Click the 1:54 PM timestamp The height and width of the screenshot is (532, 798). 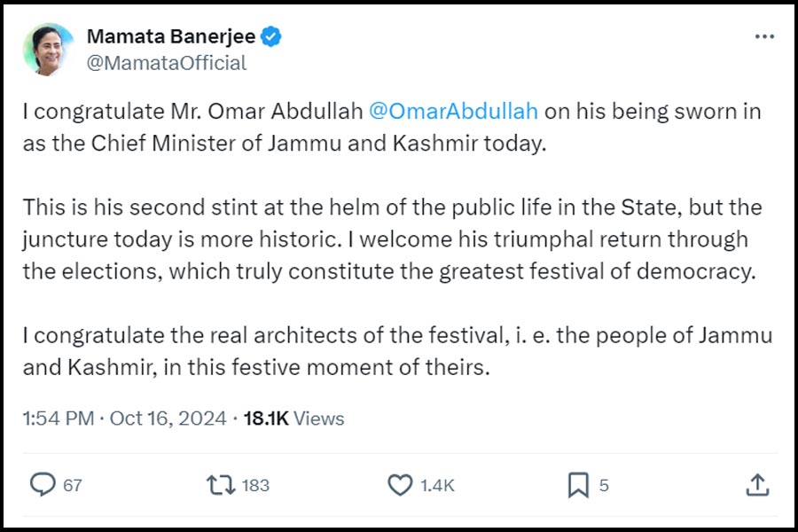point(58,419)
